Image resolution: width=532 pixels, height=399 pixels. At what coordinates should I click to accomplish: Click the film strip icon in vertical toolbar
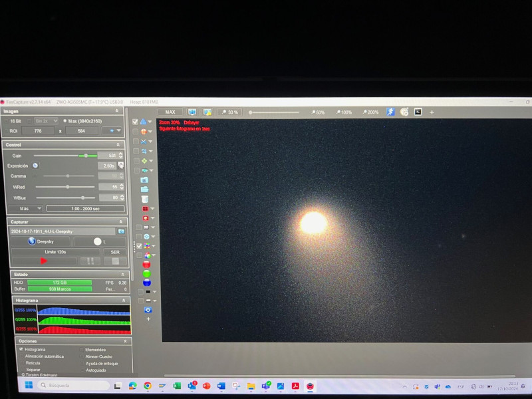(x=146, y=227)
